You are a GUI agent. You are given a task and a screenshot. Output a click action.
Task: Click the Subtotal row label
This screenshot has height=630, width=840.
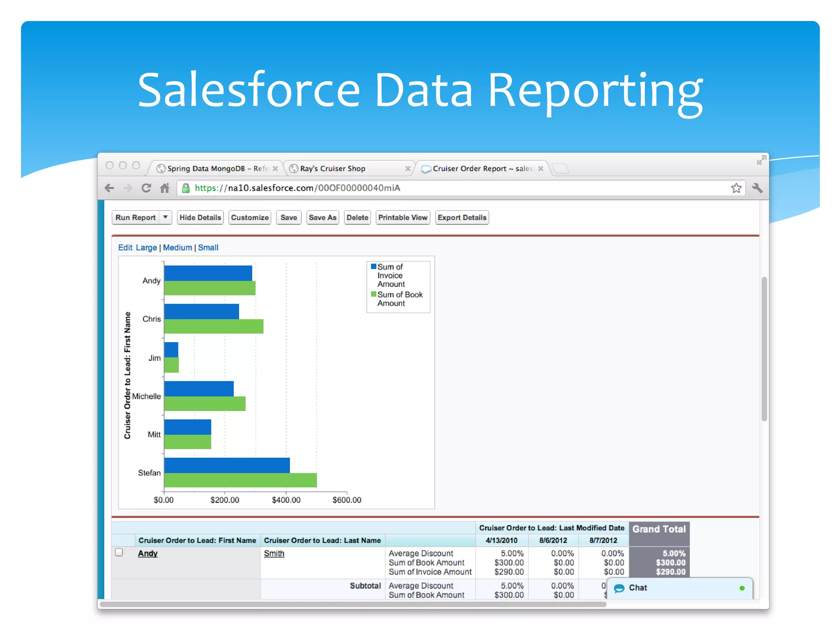365,586
